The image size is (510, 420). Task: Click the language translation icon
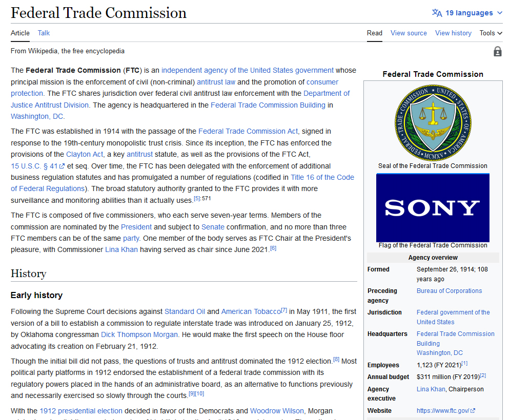point(437,13)
